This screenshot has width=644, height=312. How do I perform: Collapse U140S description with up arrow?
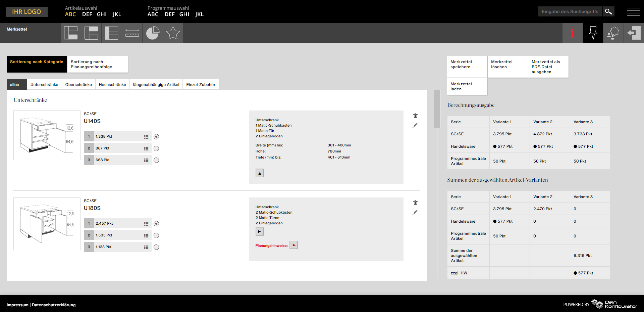pos(260,173)
